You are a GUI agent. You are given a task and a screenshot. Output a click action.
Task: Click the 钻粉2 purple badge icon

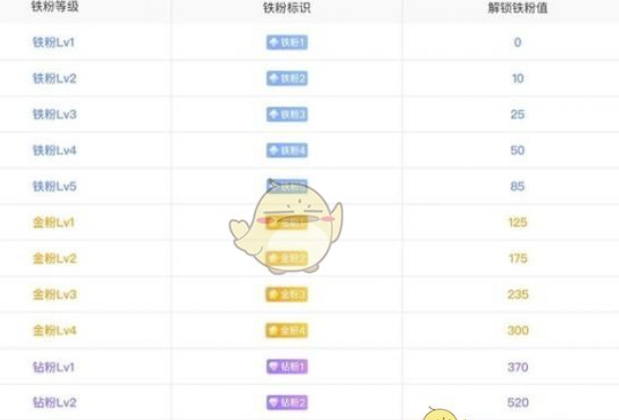(287, 403)
